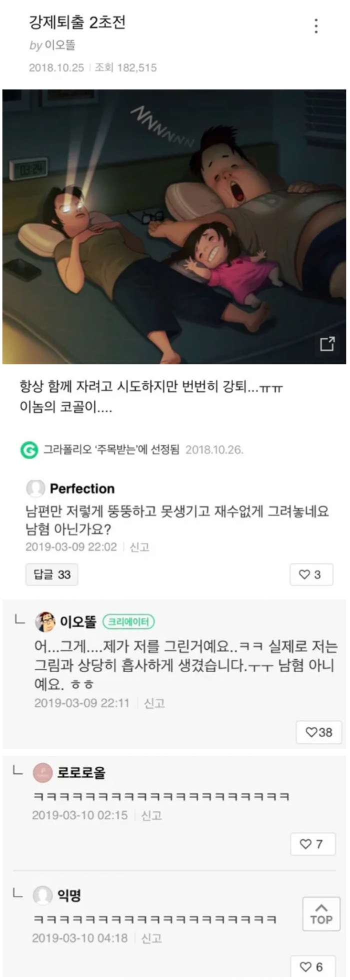The height and width of the screenshot is (980, 350).
Task: Click the 크리에이터 badge next to 이오똘
Action: coord(128,622)
